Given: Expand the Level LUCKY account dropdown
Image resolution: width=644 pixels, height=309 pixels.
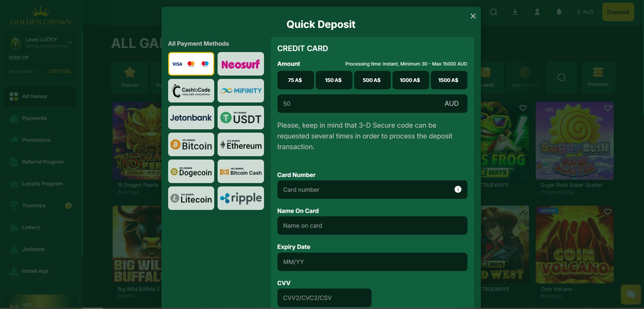Looking at the screenshot, I should pyautogui.click(x=70, y=42).
